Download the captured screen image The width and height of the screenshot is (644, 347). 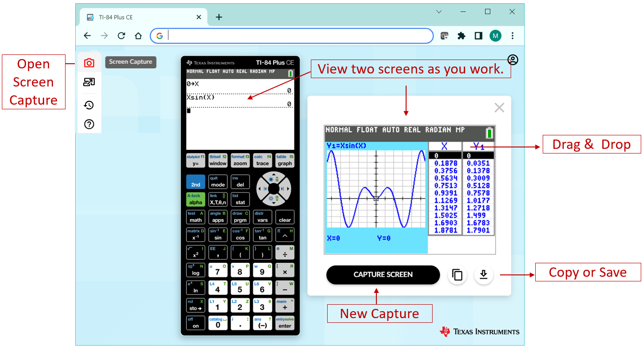tap(483, 275)
